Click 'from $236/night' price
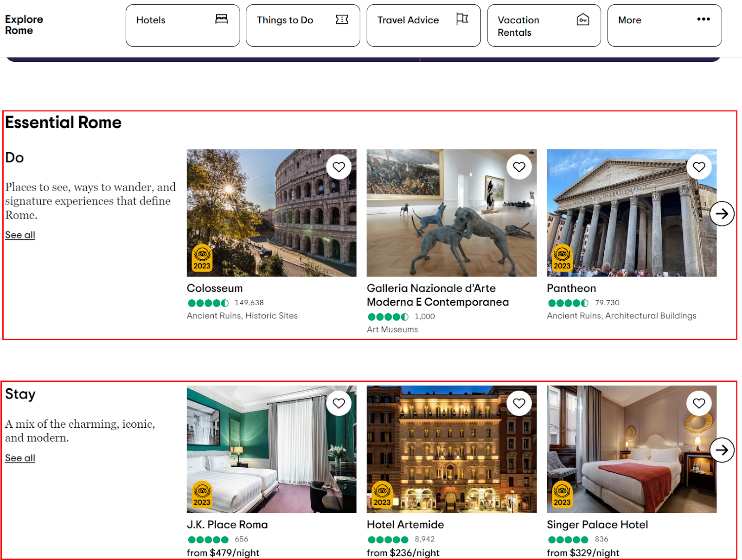 click(403, 553)
